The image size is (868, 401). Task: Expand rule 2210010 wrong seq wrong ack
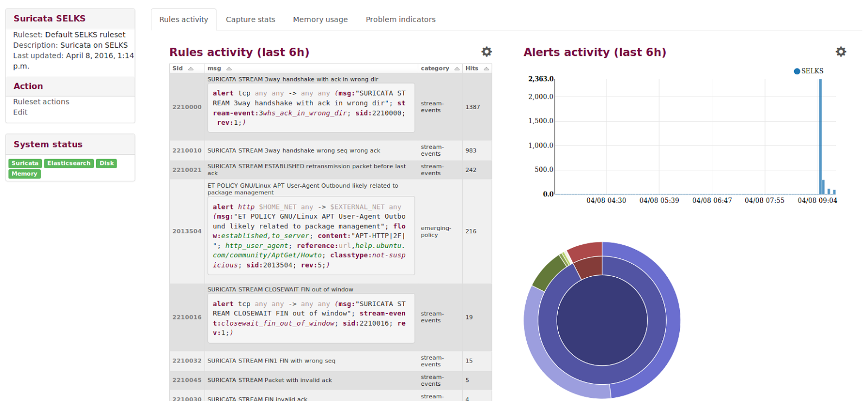293,151
